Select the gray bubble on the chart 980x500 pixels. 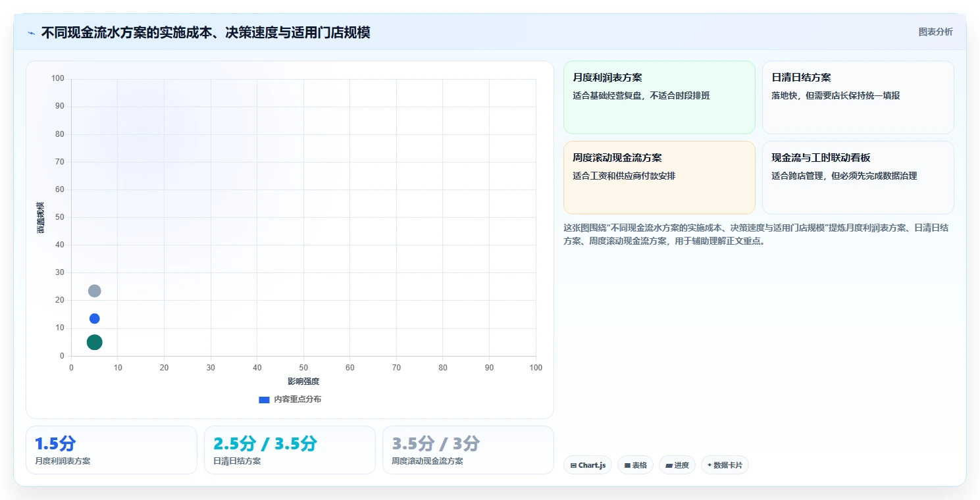click(x=94, y=291)
